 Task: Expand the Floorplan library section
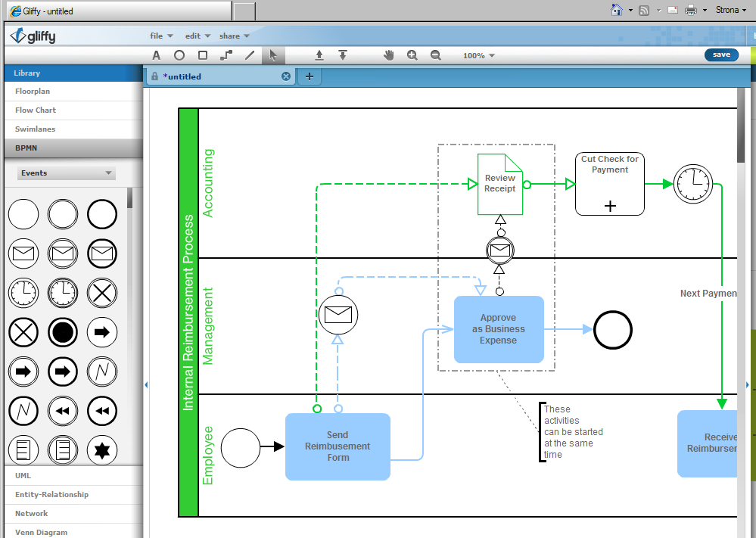73,91
